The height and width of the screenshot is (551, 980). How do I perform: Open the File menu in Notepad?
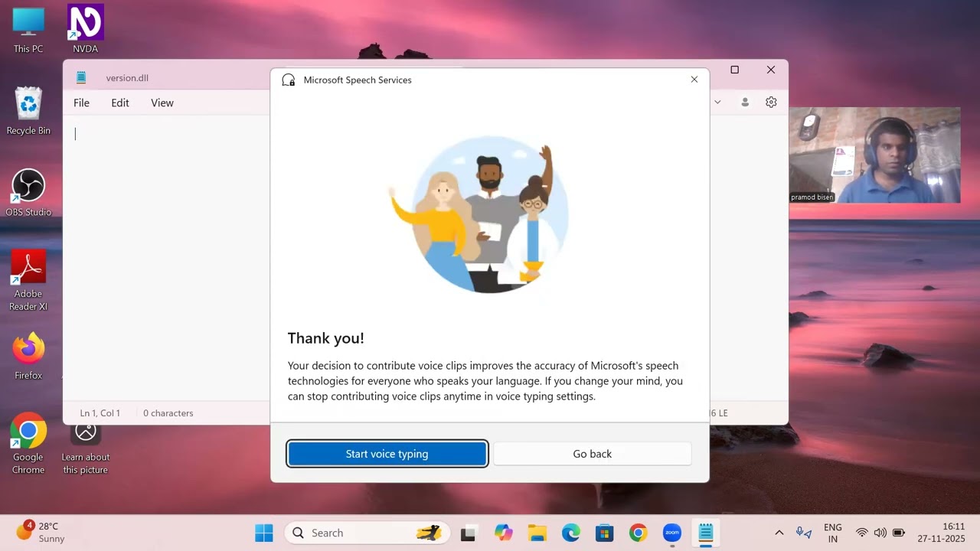point(81,103)
